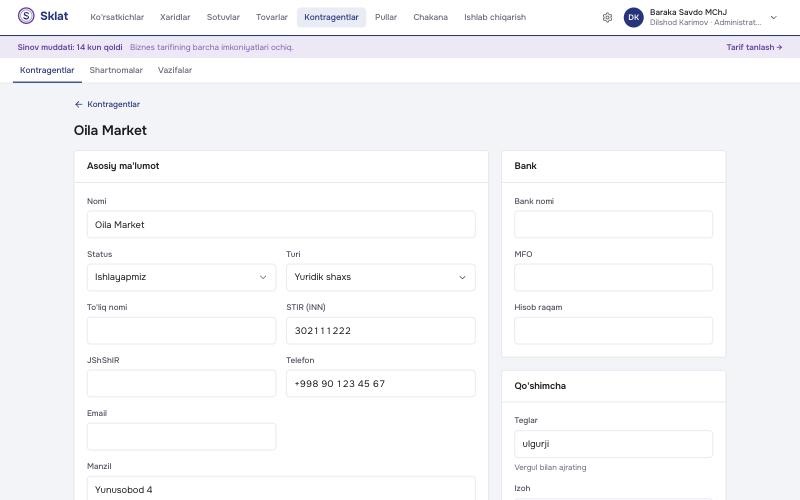Click the Bank nomi input field

[x=613, y=224]
